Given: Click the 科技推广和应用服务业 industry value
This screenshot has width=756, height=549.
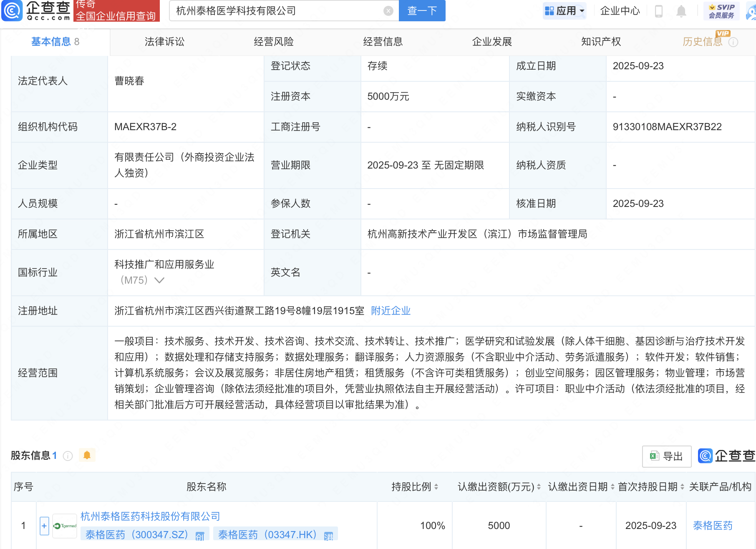Looking at the screenshot, I should click(164, 264).
